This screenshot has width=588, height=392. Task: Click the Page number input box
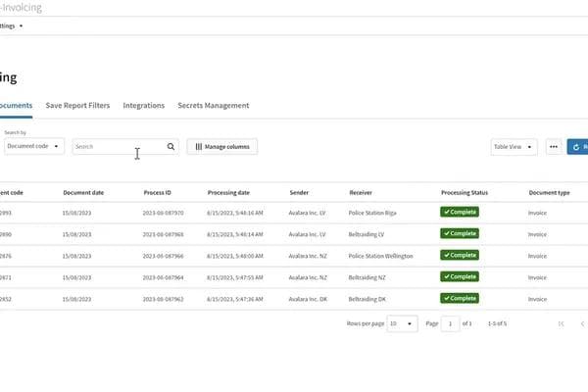point(450,323)
